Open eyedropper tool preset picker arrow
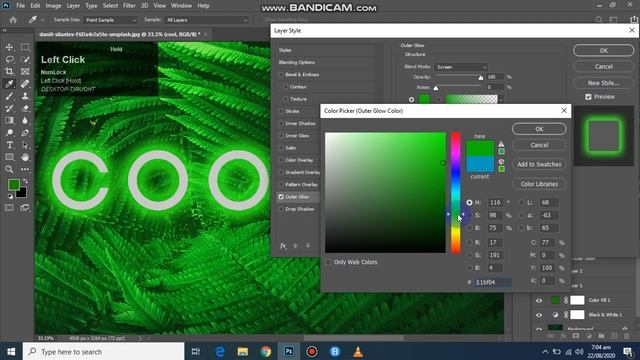The image size is (640, 360). pyautogui.click(x=42, y=20)
